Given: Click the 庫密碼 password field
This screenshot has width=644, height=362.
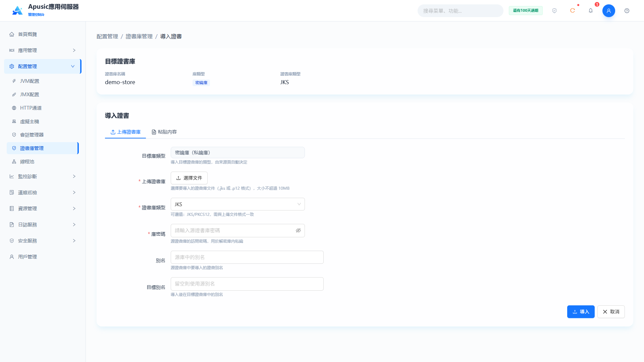Looking at the screenshot, I should coord(237,231).
